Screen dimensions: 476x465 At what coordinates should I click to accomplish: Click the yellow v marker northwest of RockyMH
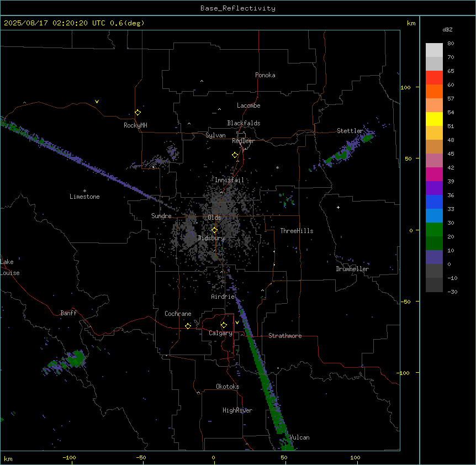(97, 102)
